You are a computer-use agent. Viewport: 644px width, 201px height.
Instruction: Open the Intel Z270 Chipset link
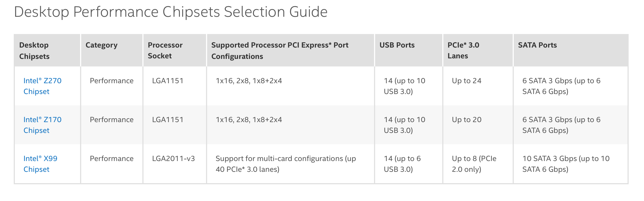point(42,86)
